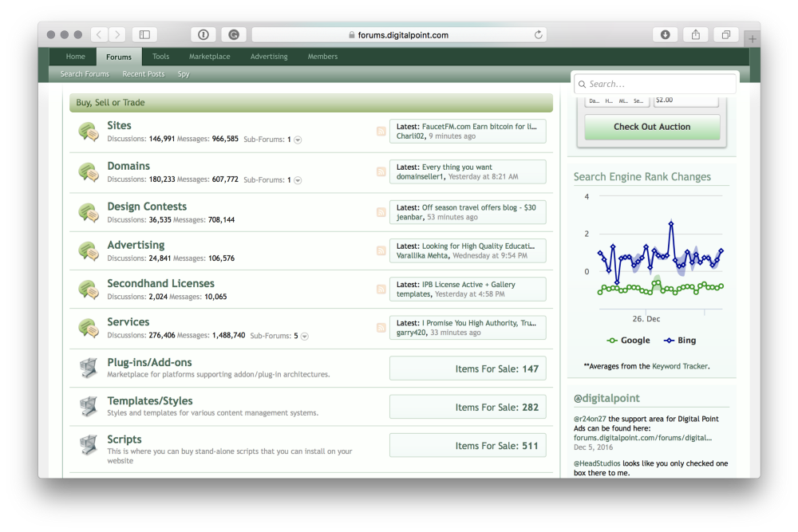Open the Recent Posts sub-menu link
Screen dimensions: 798x532
tap(144, 74)
